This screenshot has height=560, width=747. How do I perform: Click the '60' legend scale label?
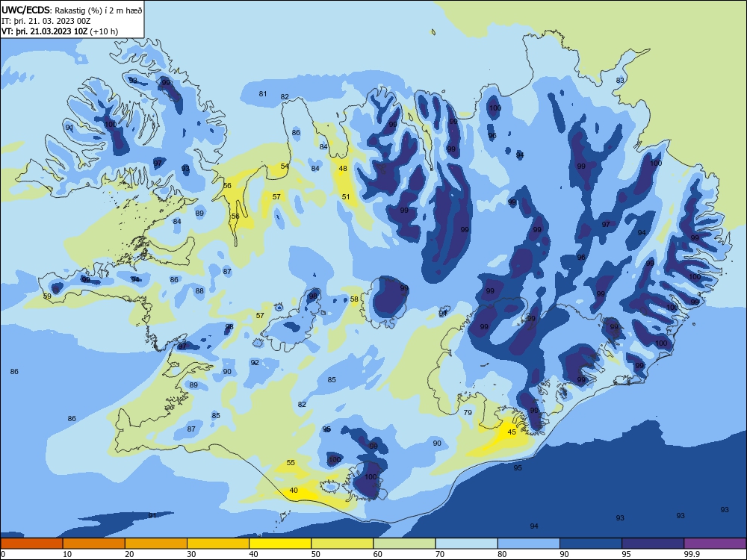click(378, 554)
